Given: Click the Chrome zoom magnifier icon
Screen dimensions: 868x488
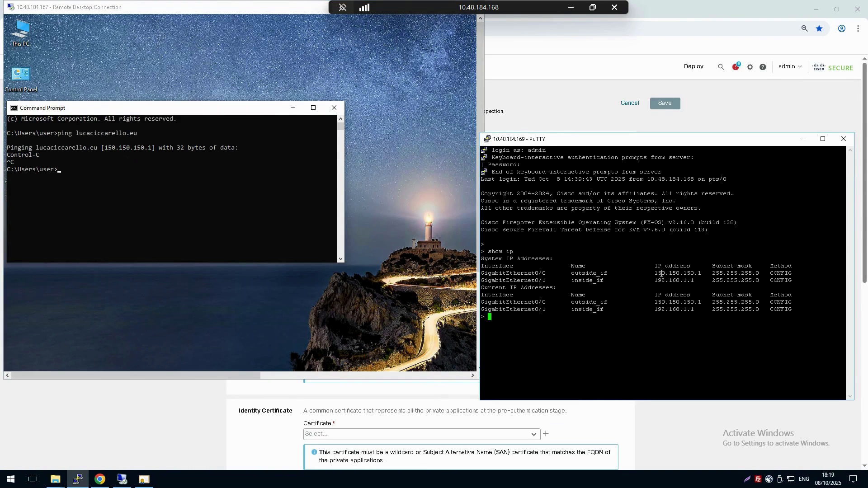Looking at the screenshot, I should tap(804, 28).
